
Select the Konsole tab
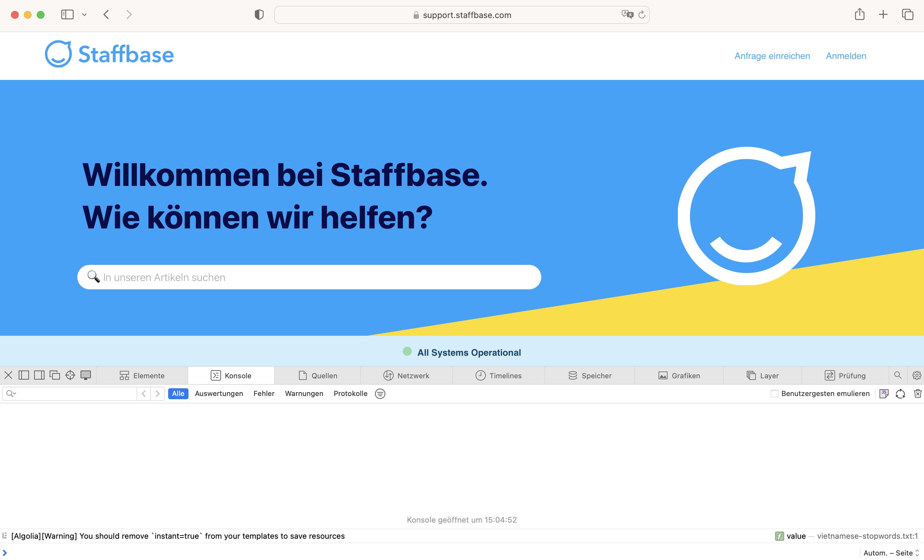(x=231, y=375)
